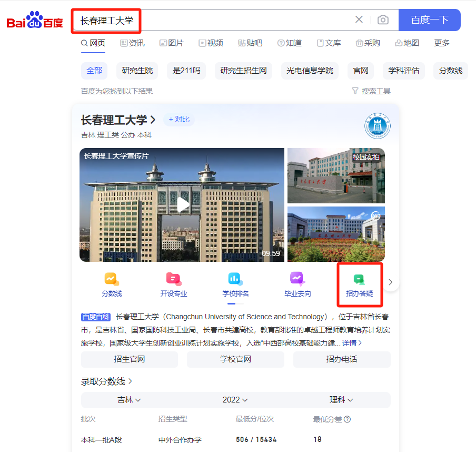Open the 文库 tab

click(329, 43)
